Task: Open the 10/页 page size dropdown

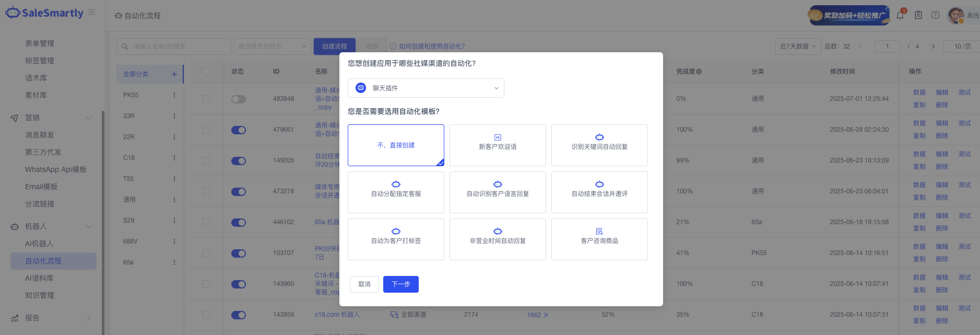Action: [962, 47]
